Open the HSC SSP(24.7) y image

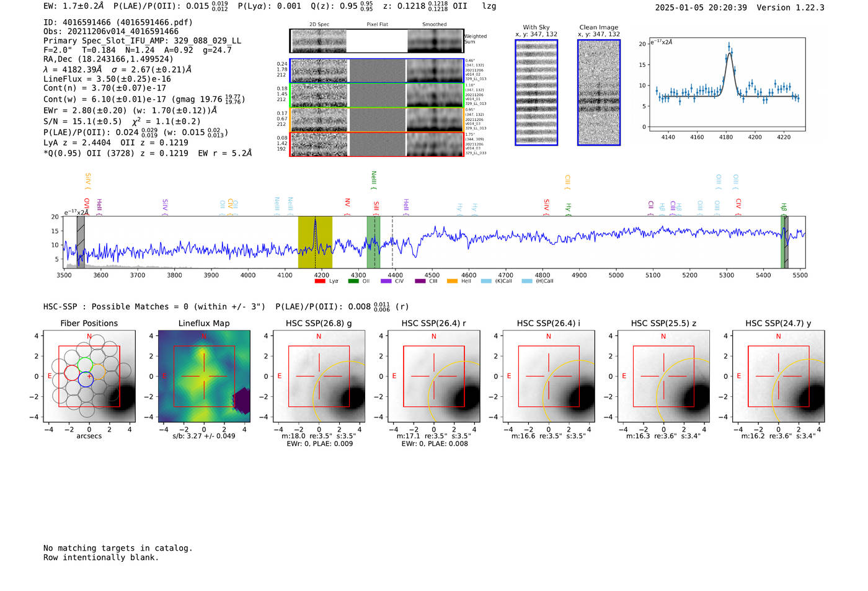tap(778, 376)
